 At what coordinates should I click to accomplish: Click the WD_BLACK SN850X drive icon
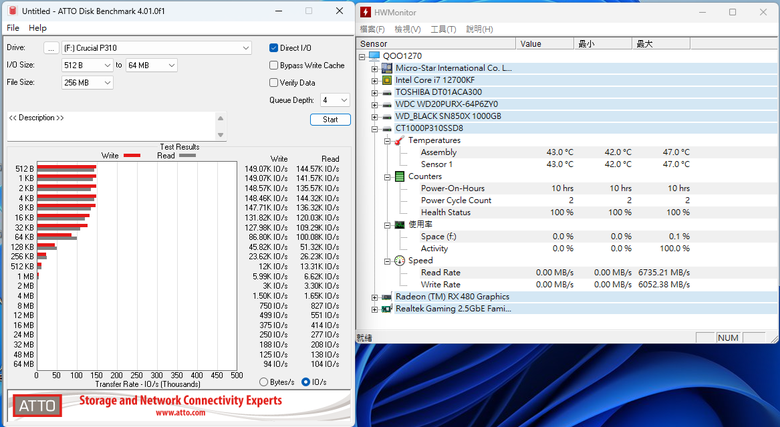pos(387,116)
